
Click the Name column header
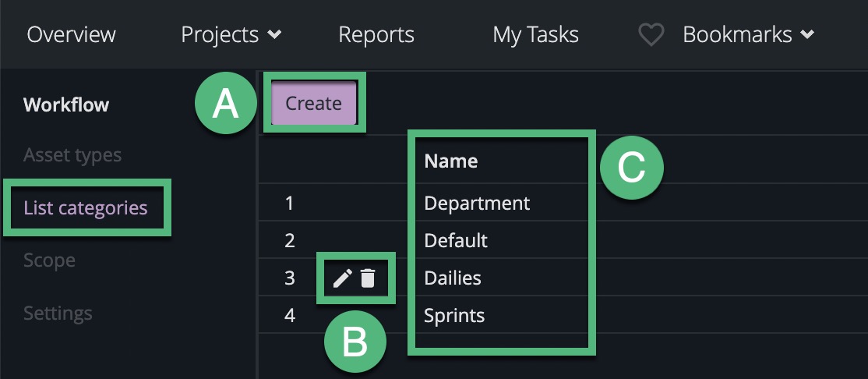[450, 161]
